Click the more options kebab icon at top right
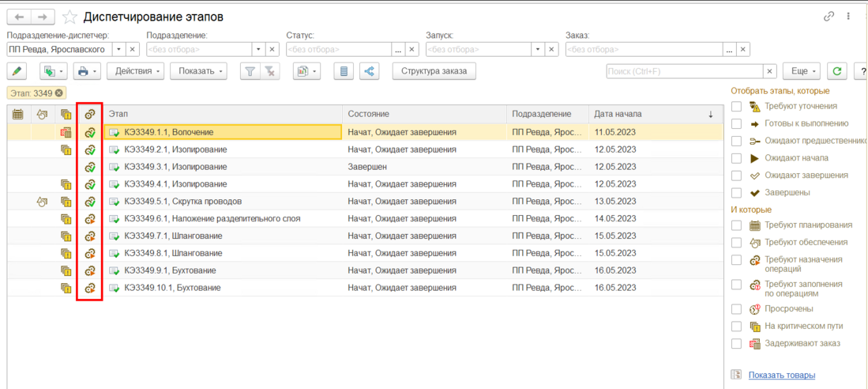 coord(847,17)
